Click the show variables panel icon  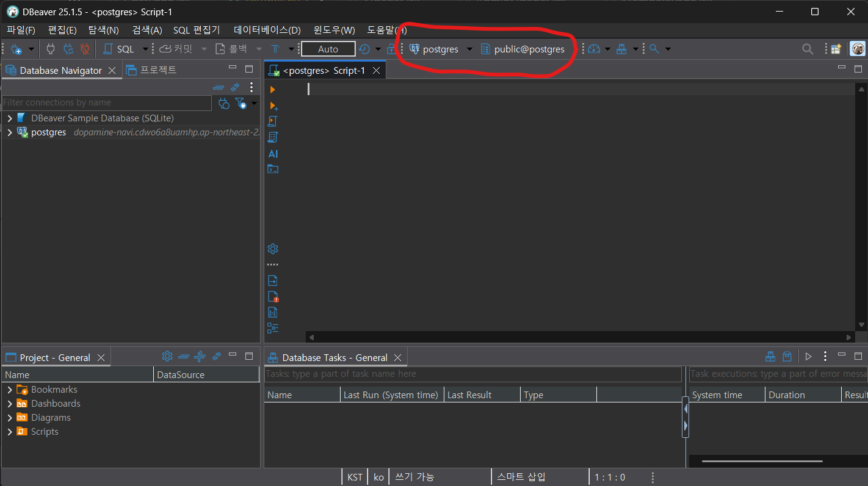tap(273, 313)
